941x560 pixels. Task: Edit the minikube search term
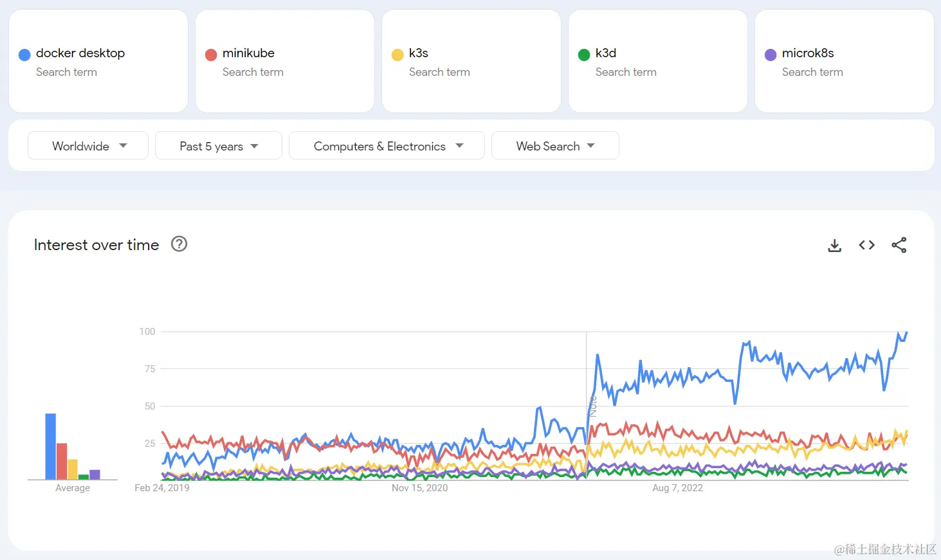point(248,53)
